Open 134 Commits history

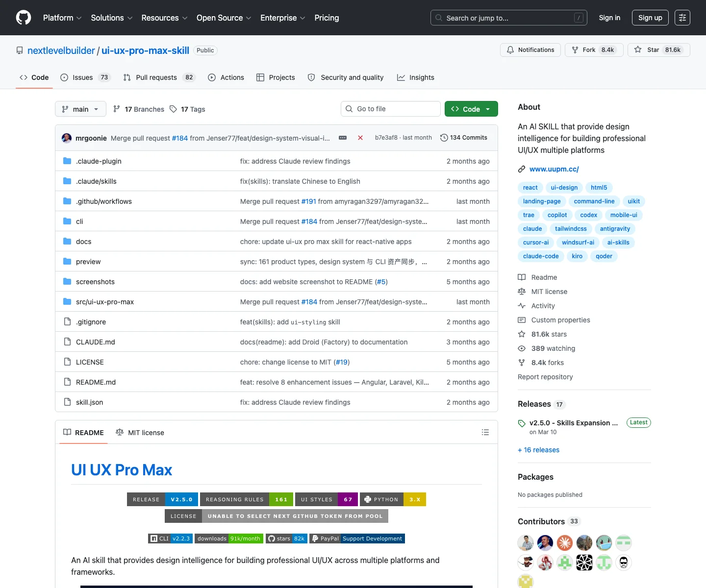(x=464, y=138)
